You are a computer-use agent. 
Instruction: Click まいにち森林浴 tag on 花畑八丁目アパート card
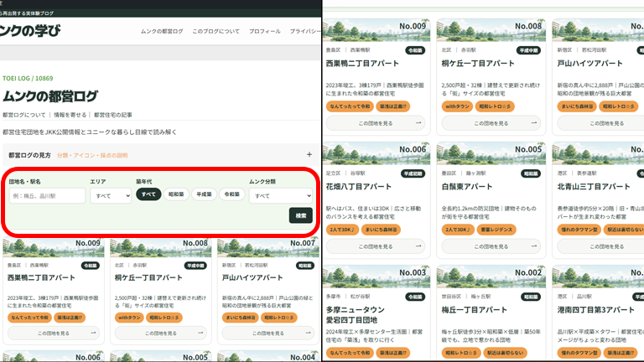pos(381,230)
